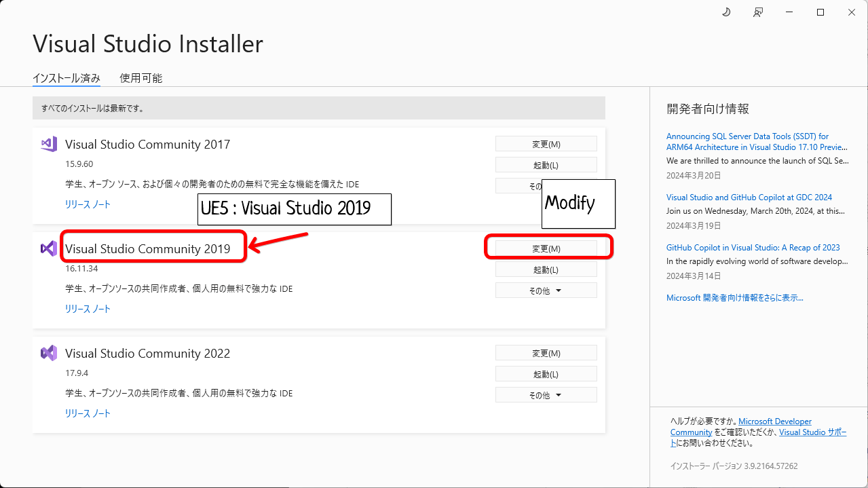
Task: Open GitHub Copilot Recap of 2023 article
Action: pos(753,248)
